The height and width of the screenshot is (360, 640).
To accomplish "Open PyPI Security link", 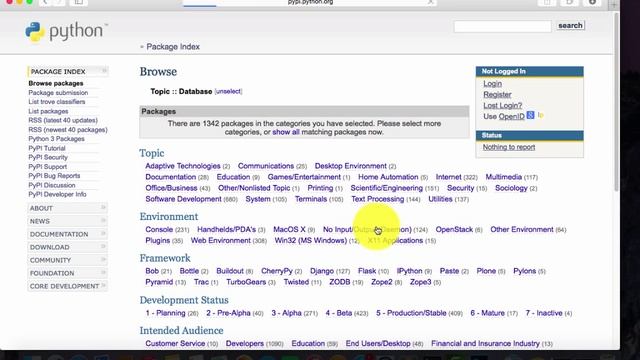I will [48, 157].
